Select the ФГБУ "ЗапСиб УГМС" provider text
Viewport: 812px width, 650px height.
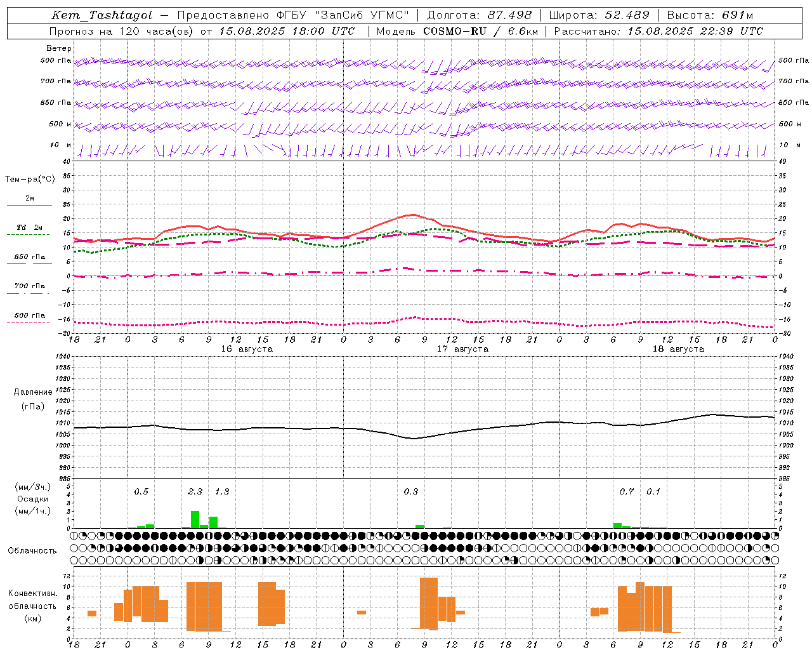(x=343, y=15)
